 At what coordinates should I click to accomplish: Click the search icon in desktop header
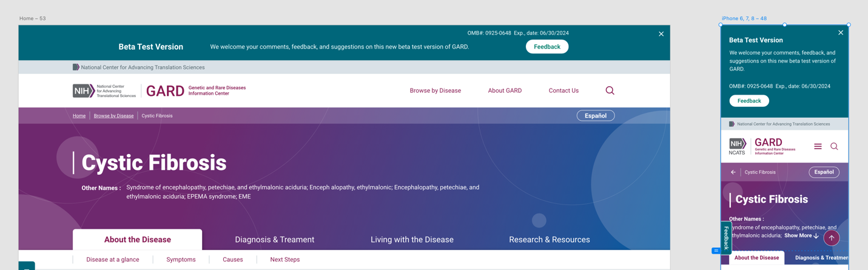tap(610, 90)
